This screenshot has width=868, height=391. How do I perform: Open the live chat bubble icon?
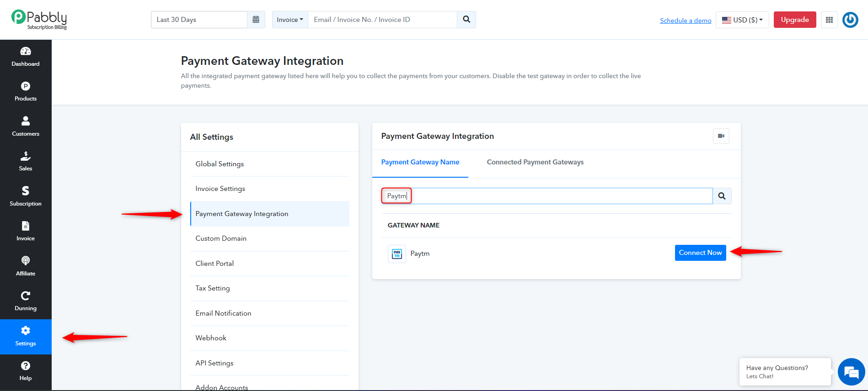(x=851, y=372)
